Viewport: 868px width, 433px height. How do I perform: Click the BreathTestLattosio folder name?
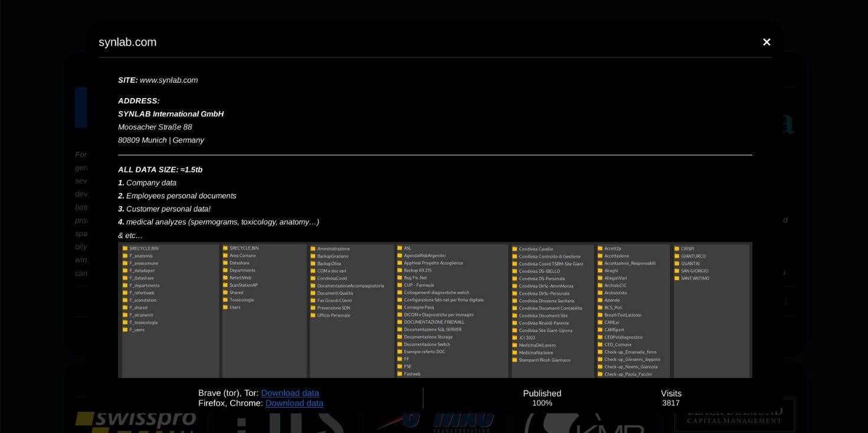pyautogui.click(x=623, y=315)
